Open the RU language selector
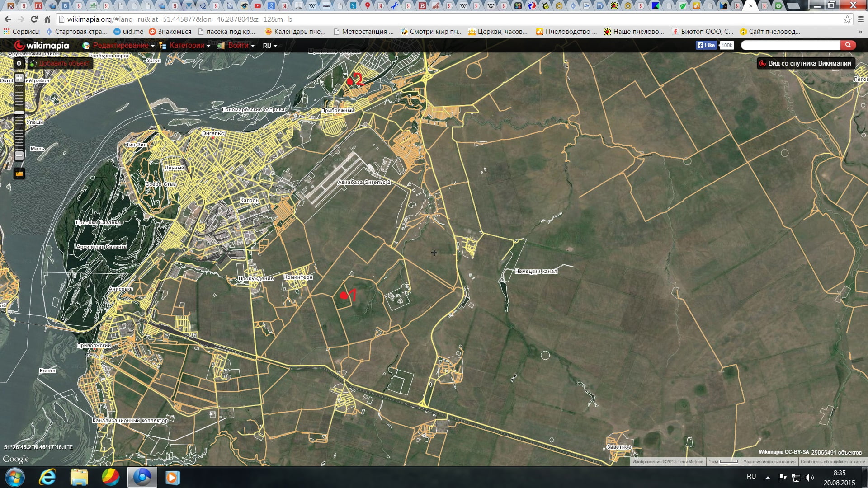 [x=269, y=46]
